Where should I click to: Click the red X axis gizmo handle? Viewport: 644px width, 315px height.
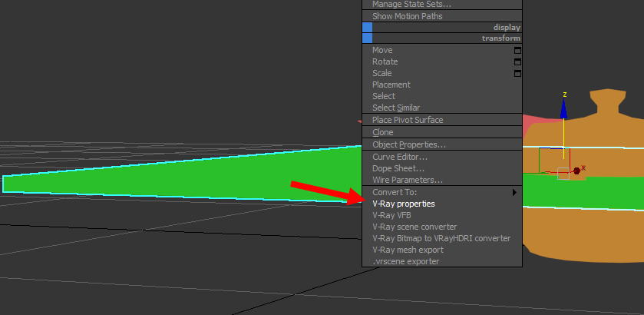pos(576,171)
